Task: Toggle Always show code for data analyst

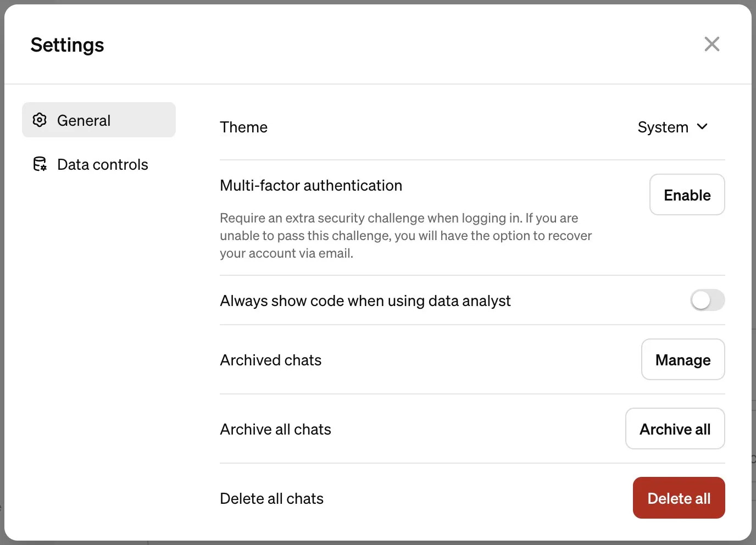Action: (708, 300)
